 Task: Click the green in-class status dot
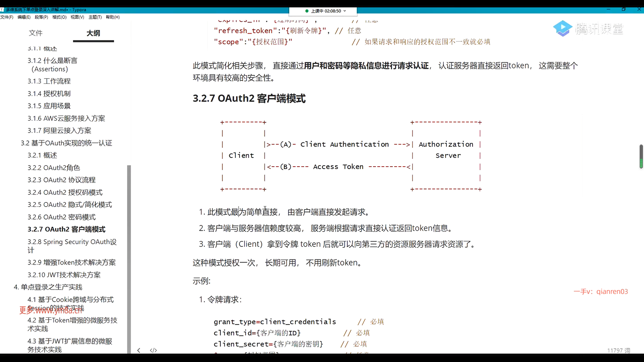click(307, 11)
